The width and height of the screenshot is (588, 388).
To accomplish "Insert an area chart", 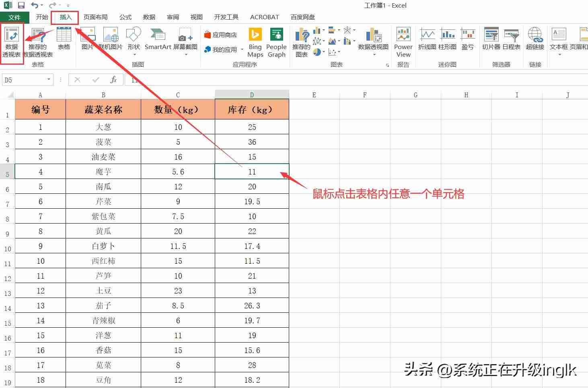I will click(x=332, y=41).
